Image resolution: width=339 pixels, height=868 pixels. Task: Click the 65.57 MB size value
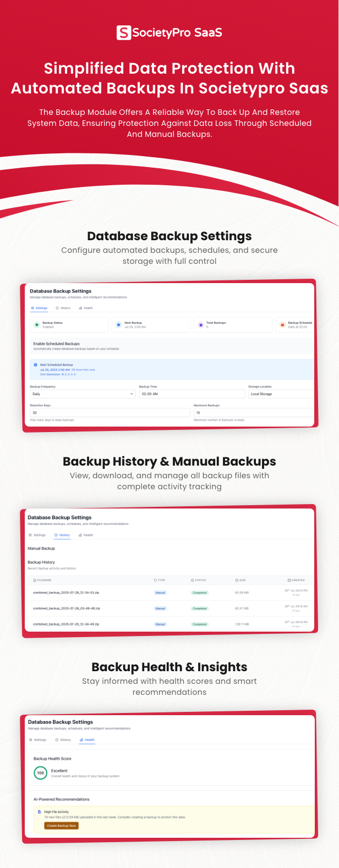coord(242,609)
